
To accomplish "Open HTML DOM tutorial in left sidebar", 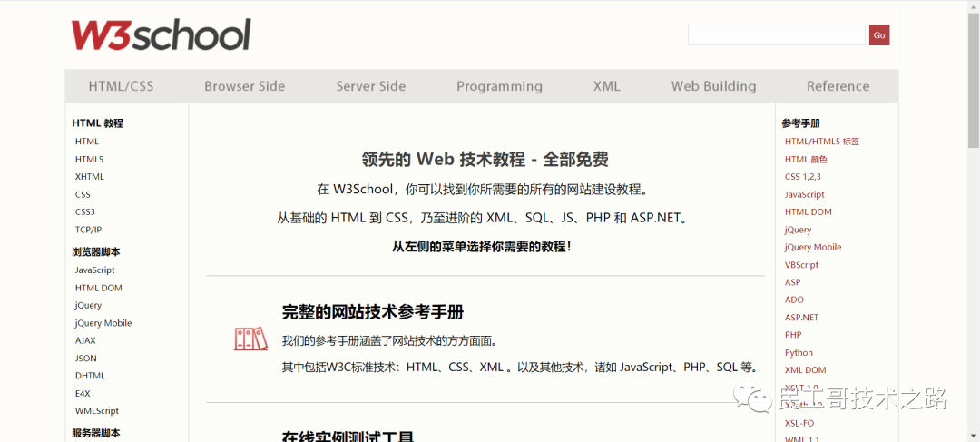I will click(x=99, y=289).
